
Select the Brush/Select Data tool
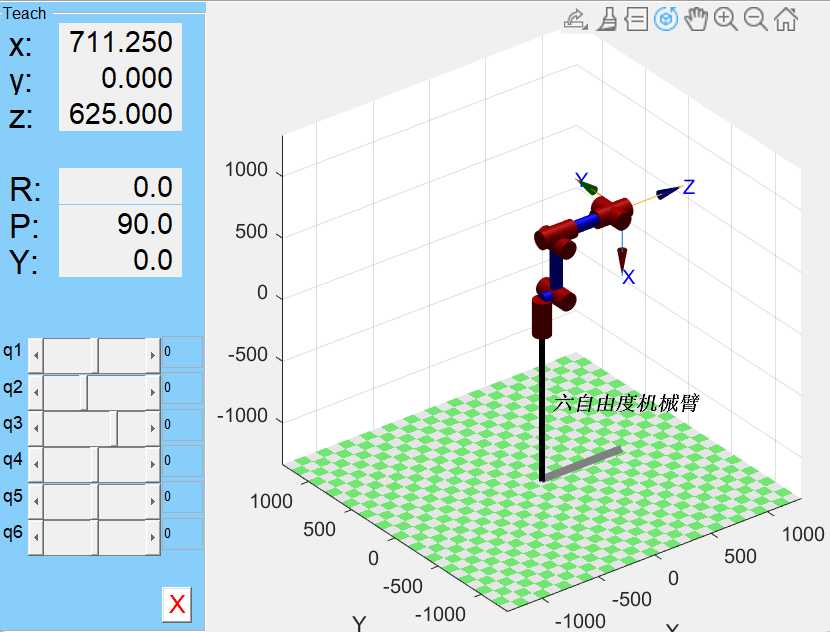(x=607, y=18)
